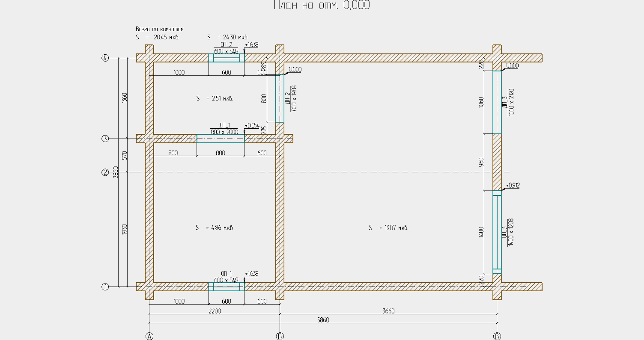The height and width of the screenshot is (340, 644).
Task: Click the +0.912 elevation mark
Action: pos(513,186)
